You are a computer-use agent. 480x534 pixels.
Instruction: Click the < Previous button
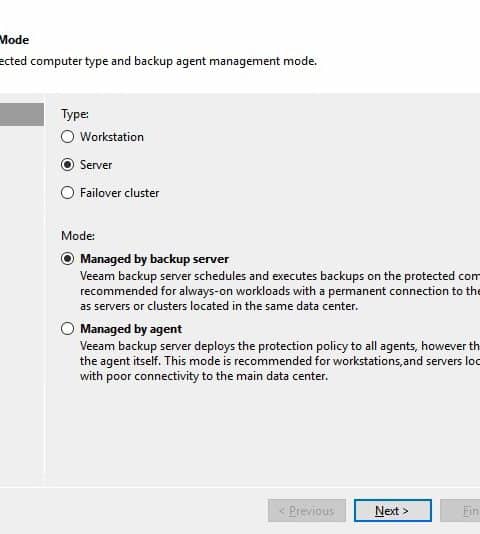[307, 511]
